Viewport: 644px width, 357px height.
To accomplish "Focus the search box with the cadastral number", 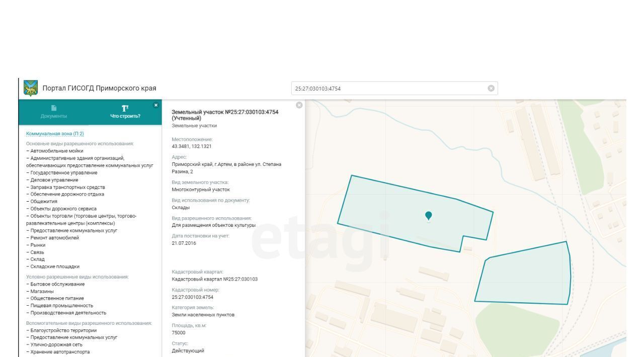I will coord(387,88).
